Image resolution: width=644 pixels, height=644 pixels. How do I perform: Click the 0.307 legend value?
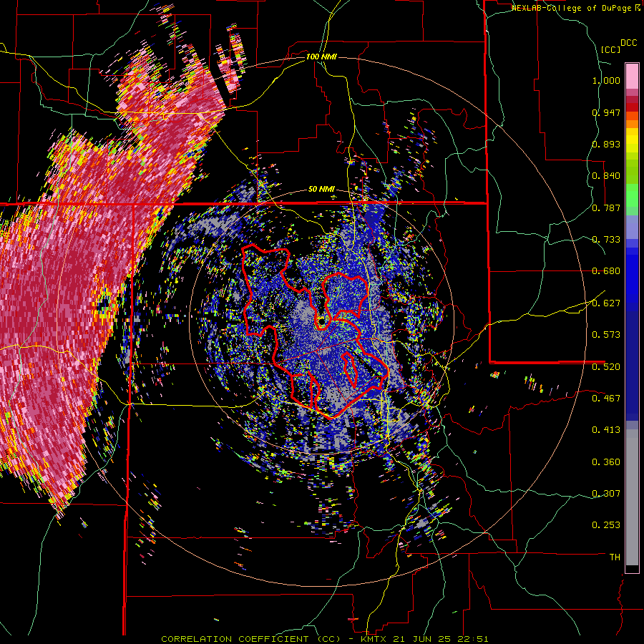[x=606, y=494]
